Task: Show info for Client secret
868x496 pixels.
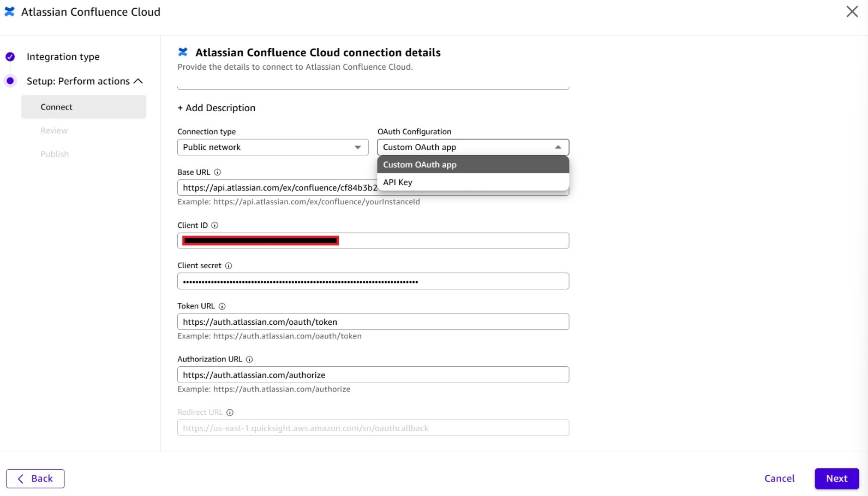Action: (229, 265)
